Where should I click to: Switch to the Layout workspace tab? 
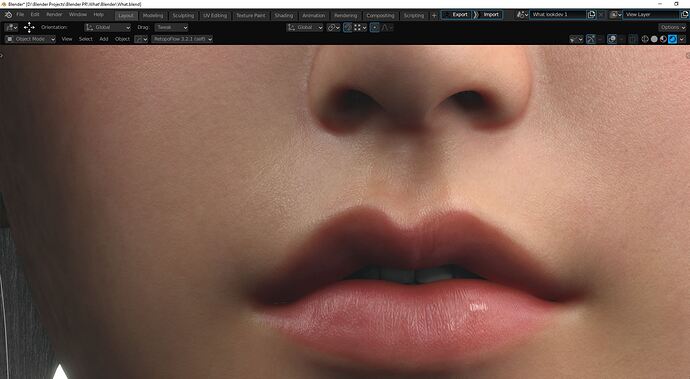coord(126,15)
